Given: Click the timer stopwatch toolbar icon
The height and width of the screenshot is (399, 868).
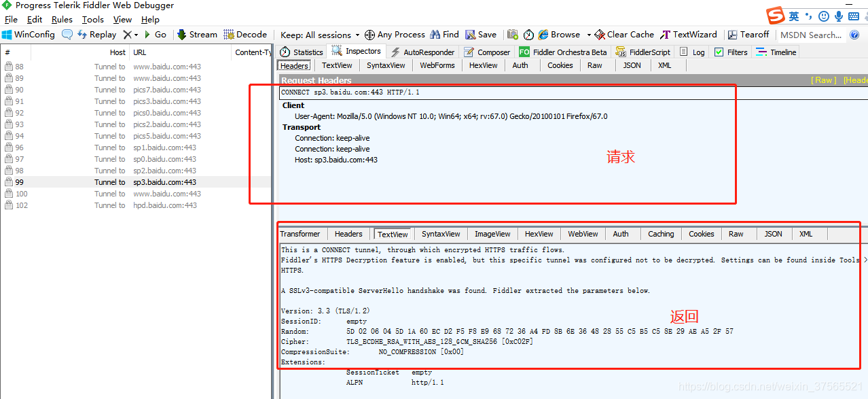Looking at the screenshot, I should (528, 35).
